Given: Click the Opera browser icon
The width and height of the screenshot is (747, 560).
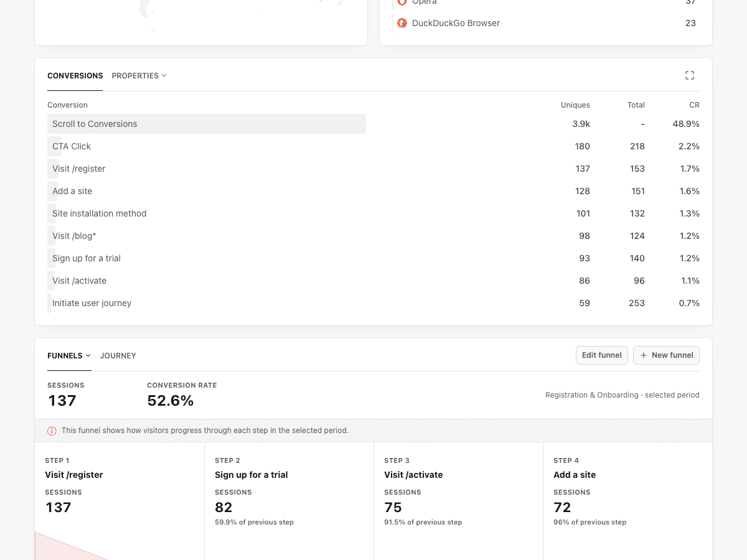Looking at the screenshot, I should pyautogui.click(x=402, y=2).
